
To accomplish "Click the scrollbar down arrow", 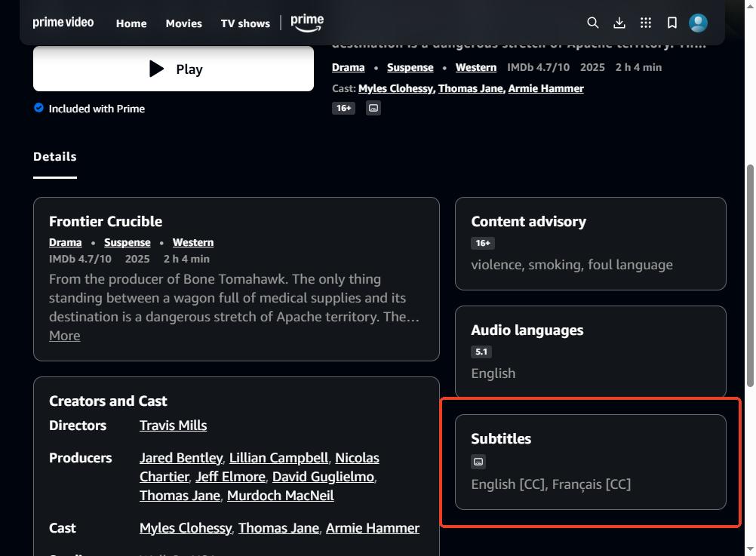I will [750, 549].
